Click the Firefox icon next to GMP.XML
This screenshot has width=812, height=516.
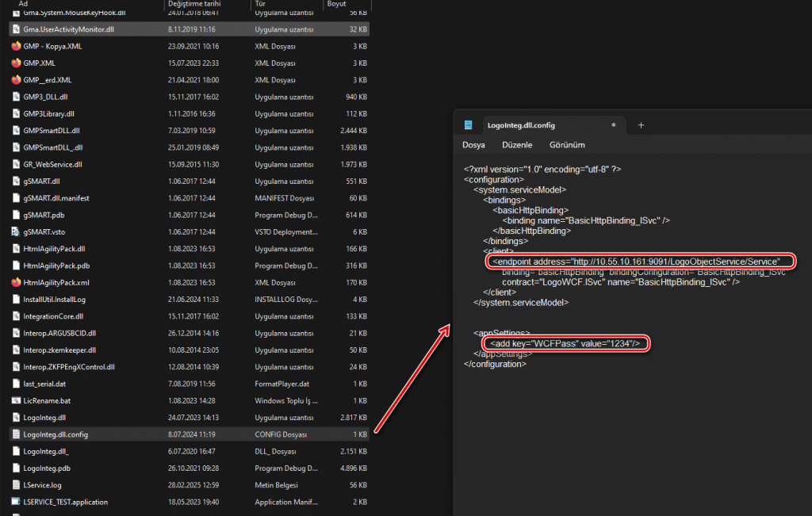(16, 63)
